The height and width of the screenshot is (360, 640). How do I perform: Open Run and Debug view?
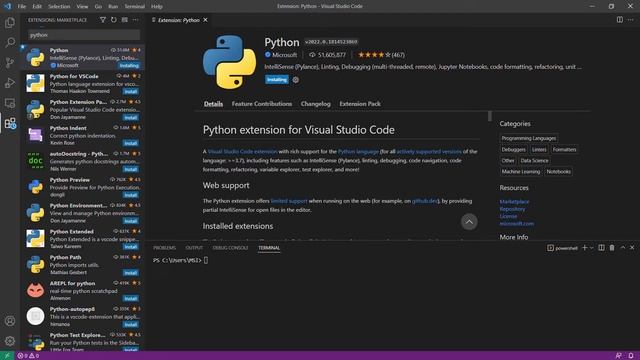point(10,83)
